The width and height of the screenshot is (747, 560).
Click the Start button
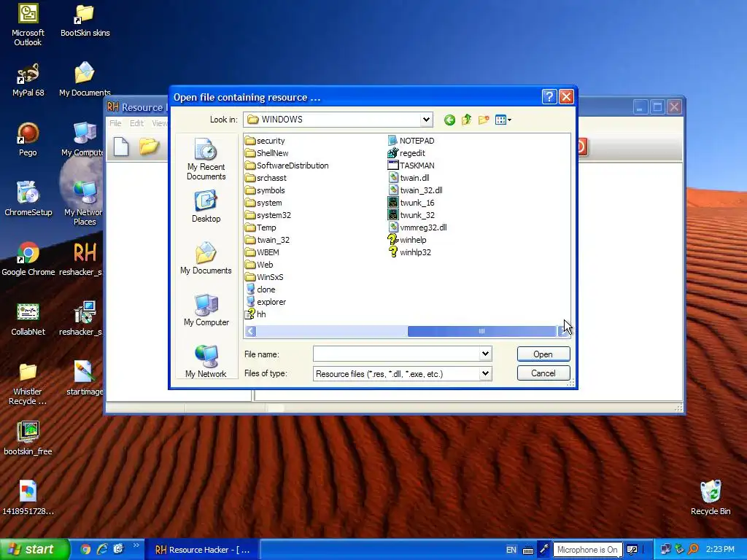click(x=34, y=550)
